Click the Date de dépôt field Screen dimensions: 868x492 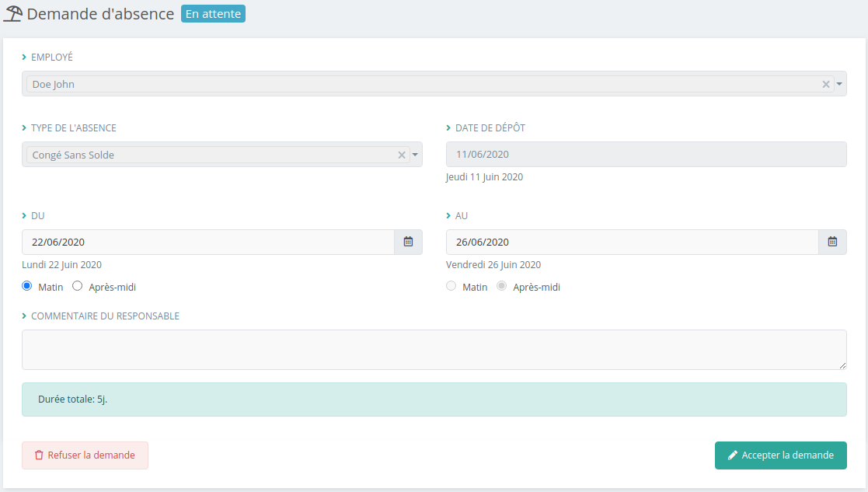[x=646, y=155]
